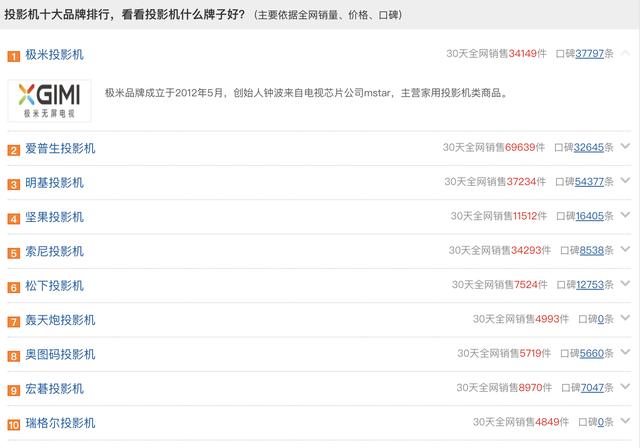Expand the 爱普生投影机 row chevron
This screenshot has width=640, height=448.
click(x=625, y=146)
